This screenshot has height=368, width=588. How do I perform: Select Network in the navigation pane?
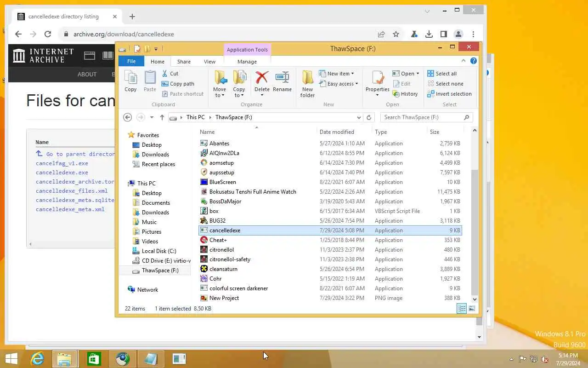(x=147, y=290)
